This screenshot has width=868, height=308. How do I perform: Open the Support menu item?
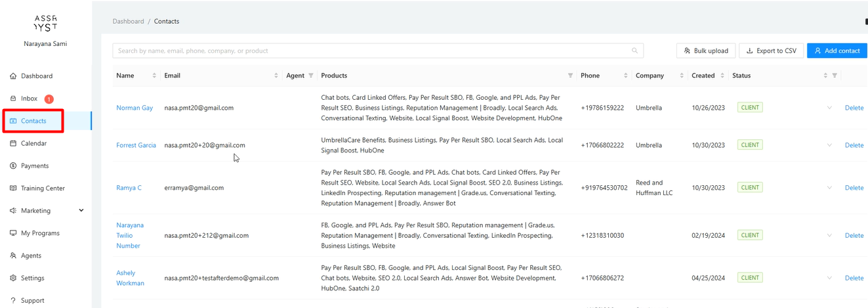32,301
